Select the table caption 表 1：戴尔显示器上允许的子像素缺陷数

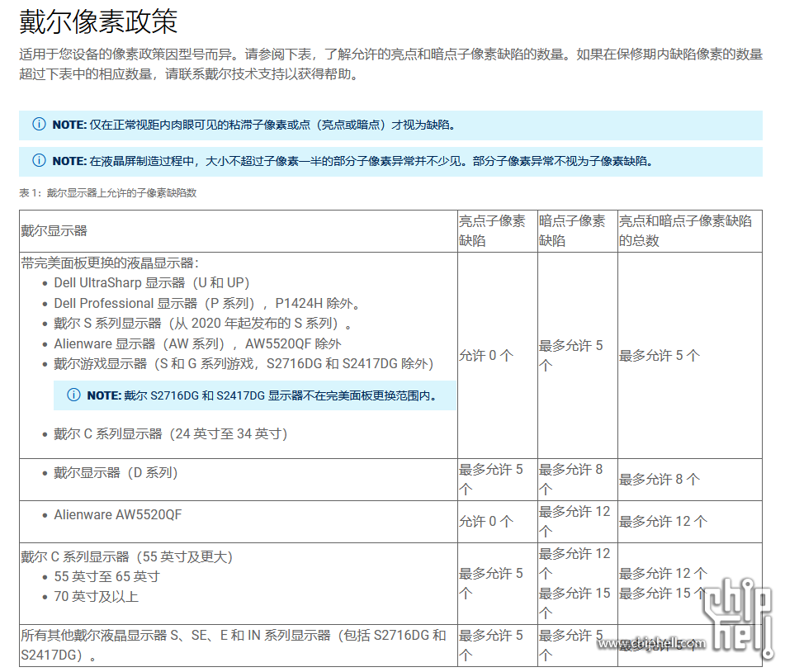pos(107,193)
